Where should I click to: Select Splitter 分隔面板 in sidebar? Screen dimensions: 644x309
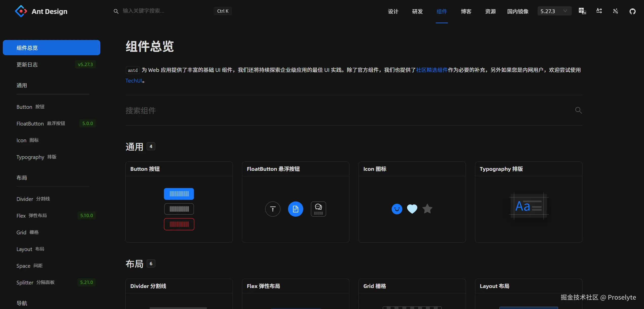pyautogui.click(x=35, y=282)
